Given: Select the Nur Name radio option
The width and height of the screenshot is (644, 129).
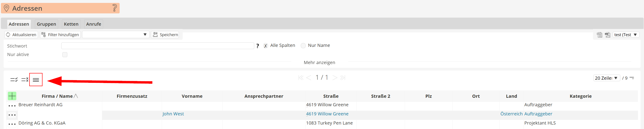Looking at the screenshot, I should tap(303, 46).
